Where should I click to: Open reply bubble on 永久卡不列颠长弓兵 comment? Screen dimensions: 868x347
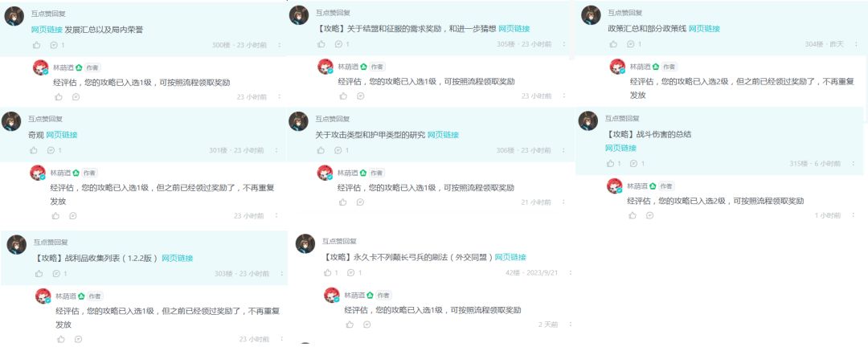350,272
